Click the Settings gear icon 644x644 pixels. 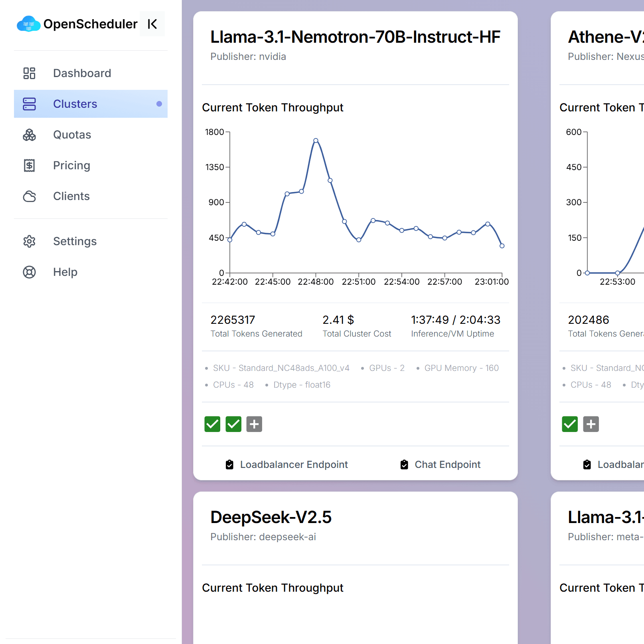pyautogui.click(x=29, y=241)
